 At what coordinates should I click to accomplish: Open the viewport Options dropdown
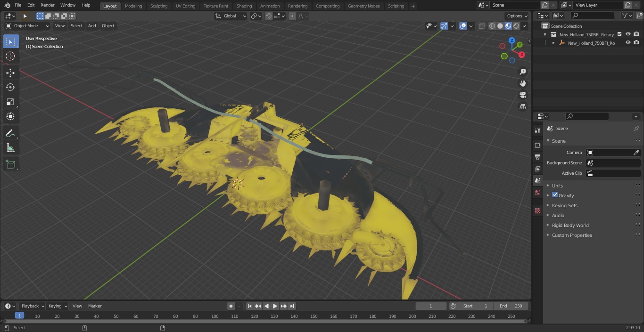coord(517,16)
